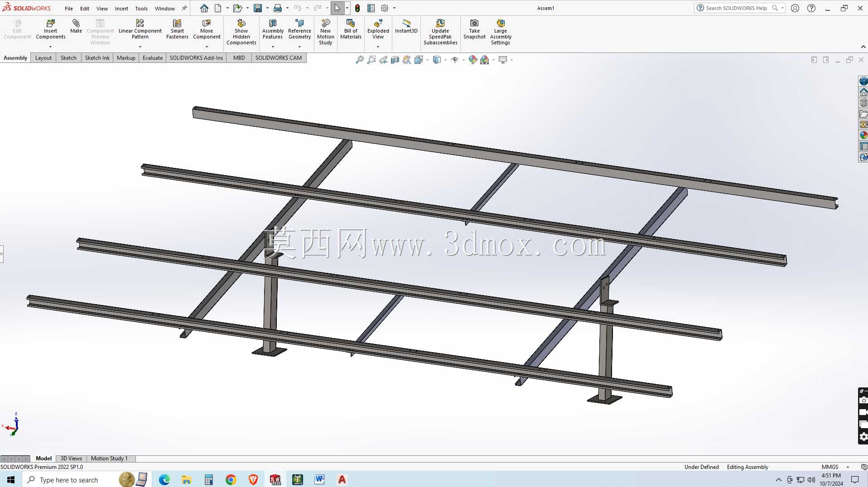868x487 pixels.
Task: Collapse the CommandManager ribbon chevron
Action: 863,47
